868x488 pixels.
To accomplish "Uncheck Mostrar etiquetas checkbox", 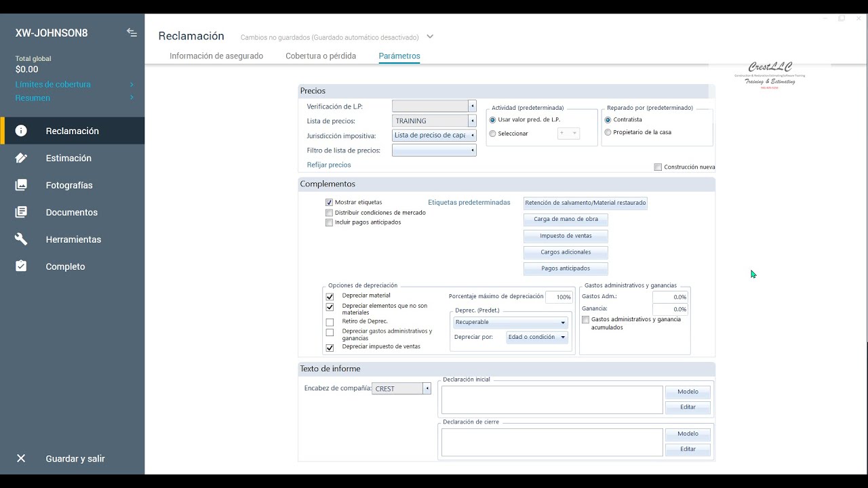I will [x=329, y=202].
